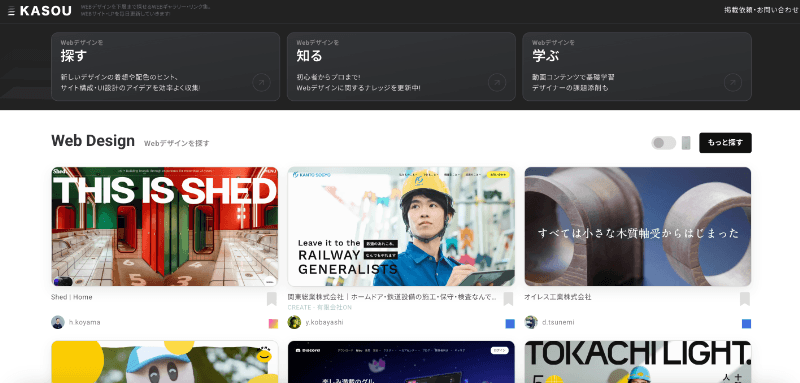Click the pink-orange color swatch under Shed
Image resolution: width=800 pixels, height=383 pixels.
pos(273,323)
